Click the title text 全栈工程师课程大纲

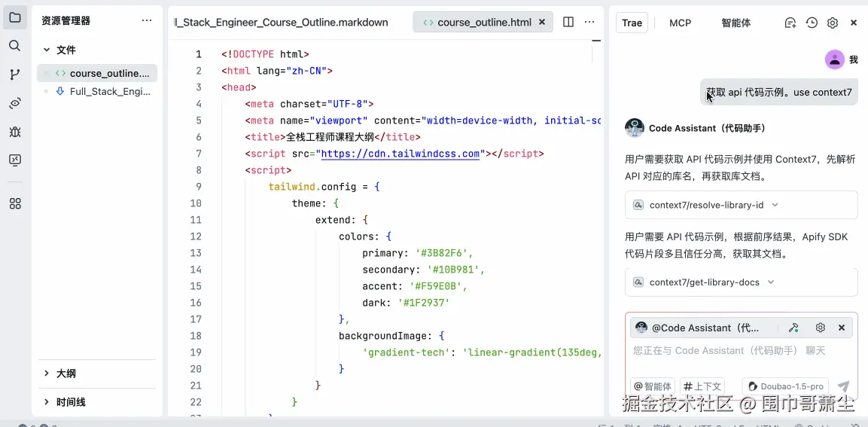330,137
